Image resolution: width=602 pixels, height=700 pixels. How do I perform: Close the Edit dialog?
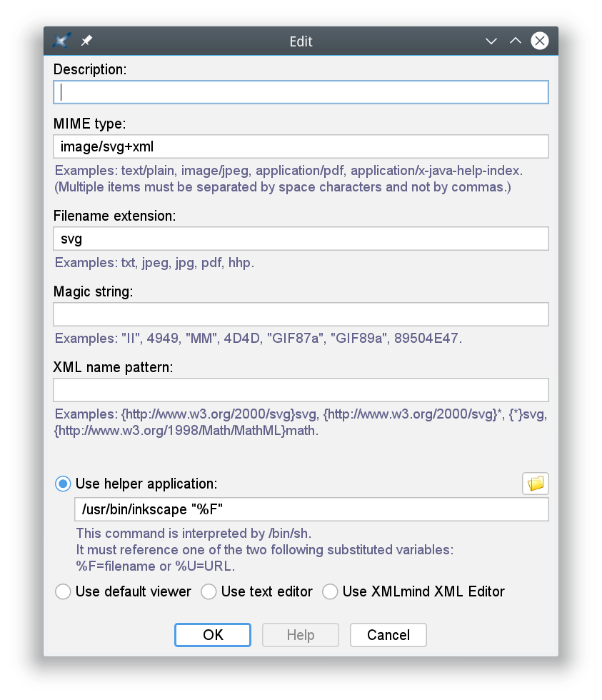coord(540,41)
